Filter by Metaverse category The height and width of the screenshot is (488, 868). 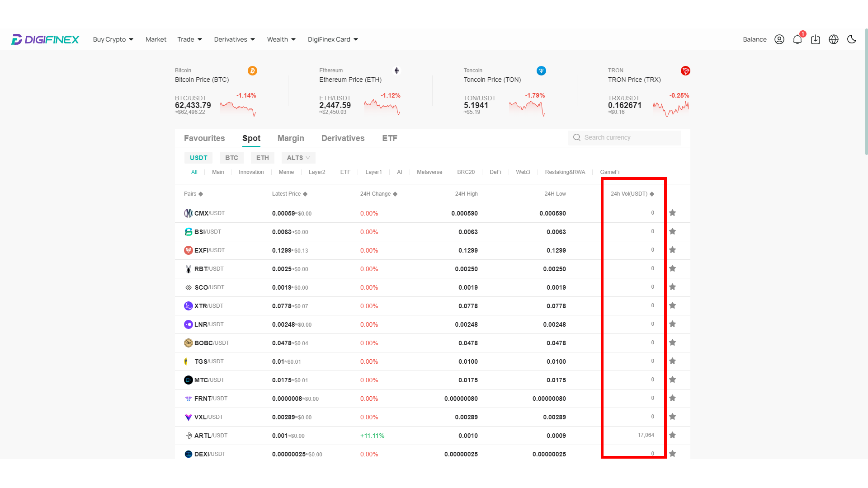pyautogui.click(x=429, y=172)
